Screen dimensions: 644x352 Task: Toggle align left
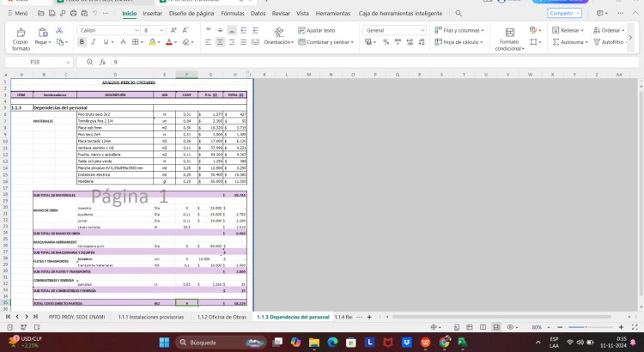[209, 42]
